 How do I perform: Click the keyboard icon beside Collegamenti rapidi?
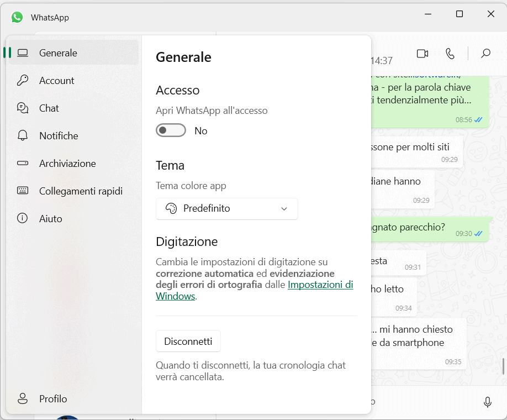(23, 190)
